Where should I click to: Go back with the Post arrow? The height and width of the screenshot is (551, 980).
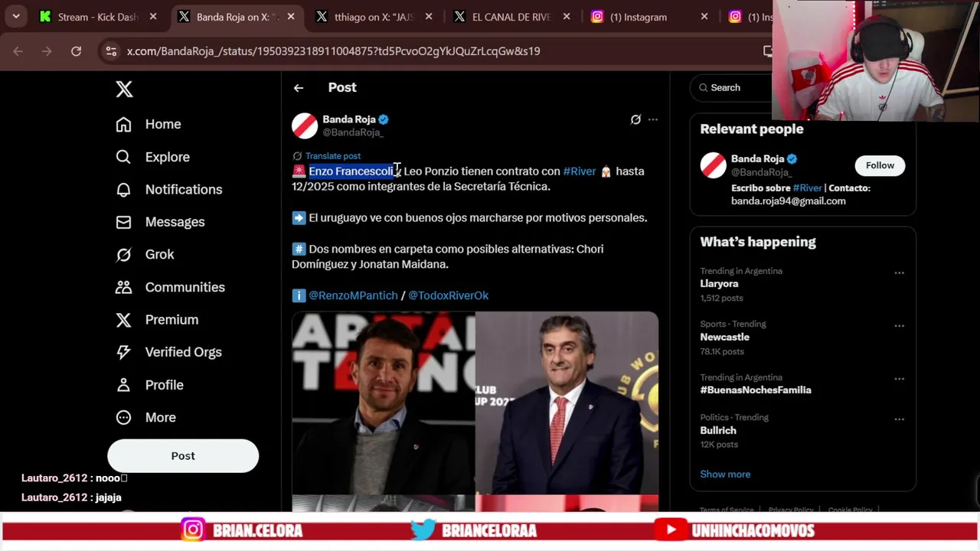(299, 88)
